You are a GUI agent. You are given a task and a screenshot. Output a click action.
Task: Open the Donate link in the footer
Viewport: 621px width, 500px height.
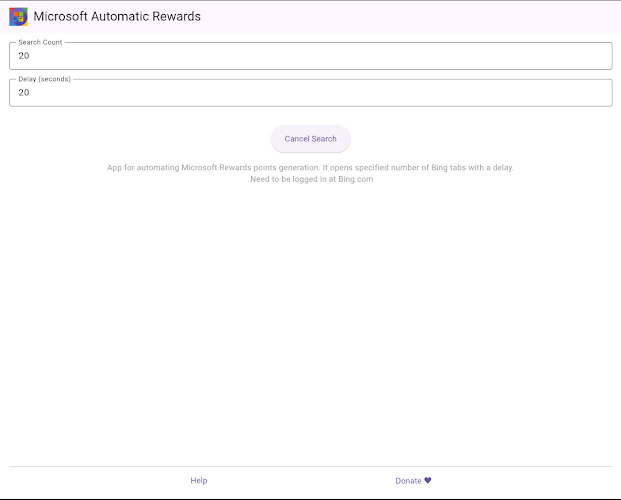(413, 481)
